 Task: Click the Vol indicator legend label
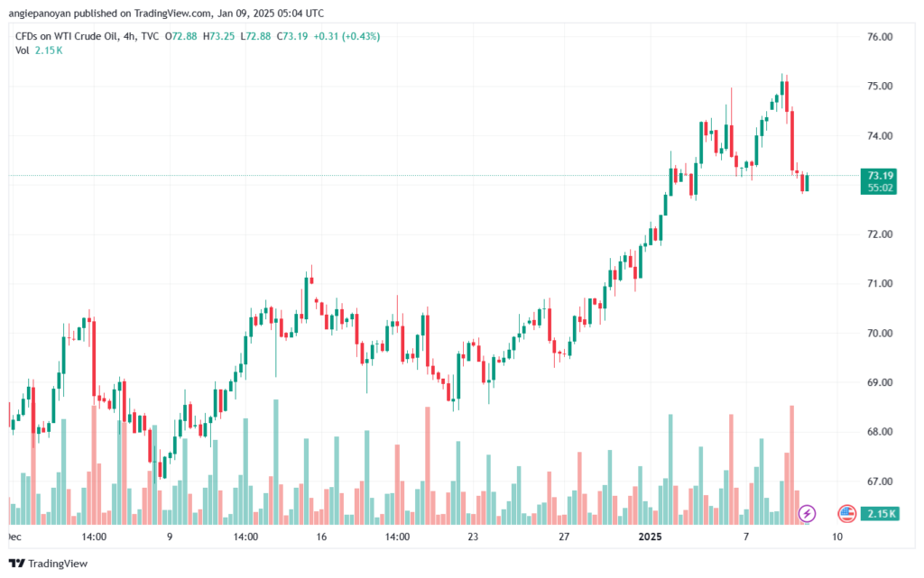[x=23, y=50]
